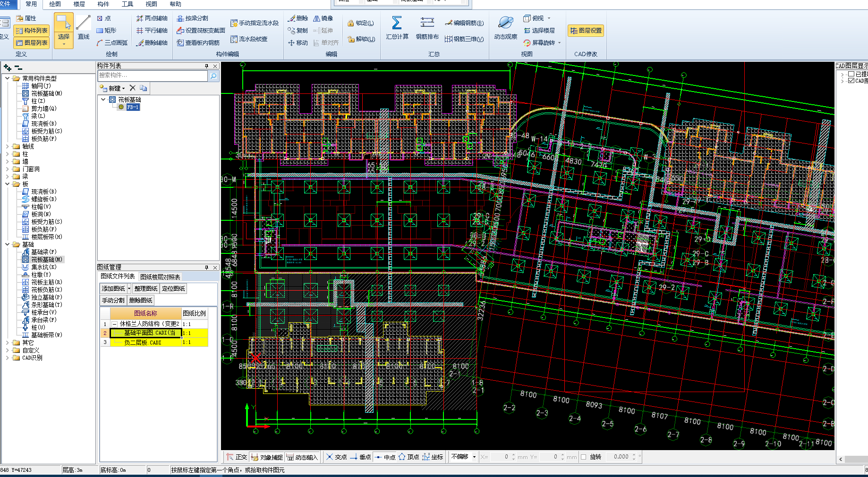Click the 定位图纸 locate drawing button

tap(173, 288)
